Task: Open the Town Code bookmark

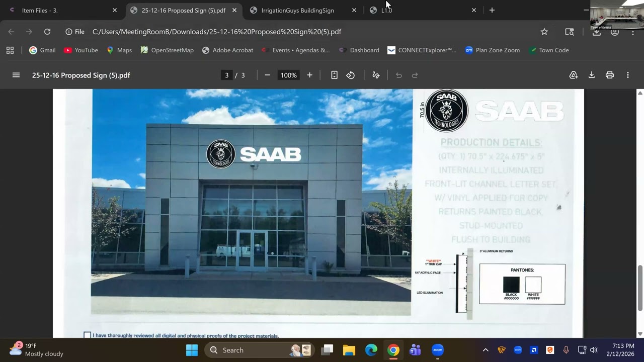Action: pos(549,50)
